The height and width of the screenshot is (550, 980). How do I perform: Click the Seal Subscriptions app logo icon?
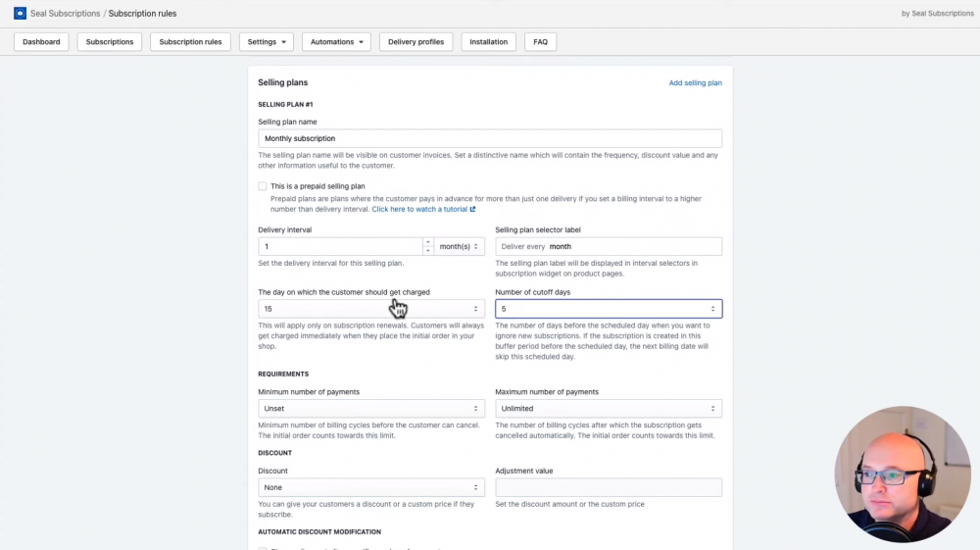[20, 14]
